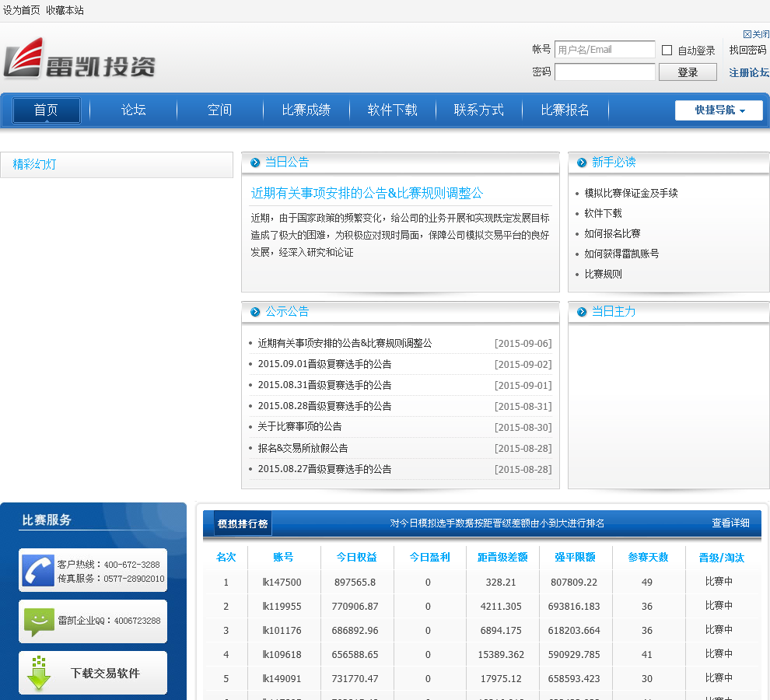Open 2015.09.01晋级复赛选手的公告
The height and width of the screenshot is (700, 770).
coord(324,364)
